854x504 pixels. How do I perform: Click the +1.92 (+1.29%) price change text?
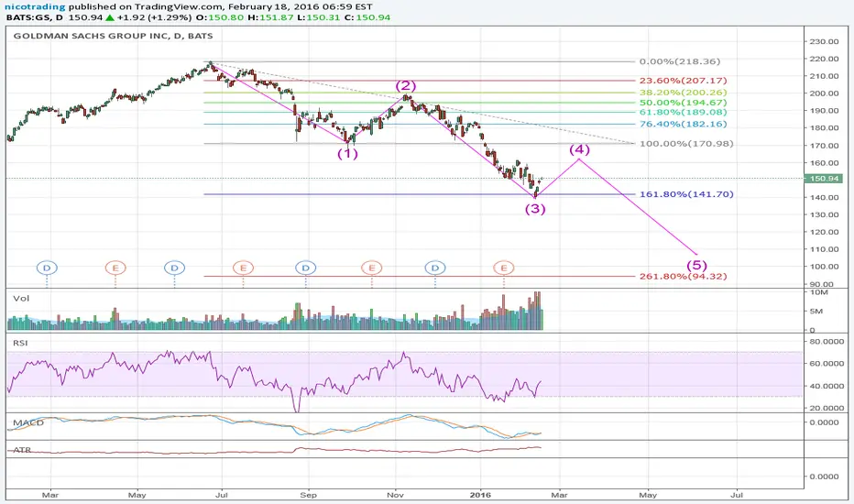tap(154, 17)
